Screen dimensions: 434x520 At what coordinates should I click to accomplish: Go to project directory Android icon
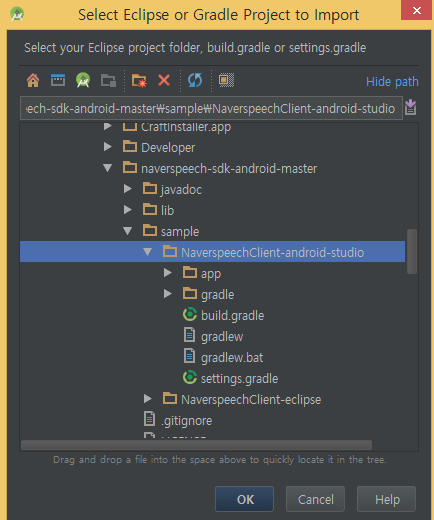(x=83, y=80)
